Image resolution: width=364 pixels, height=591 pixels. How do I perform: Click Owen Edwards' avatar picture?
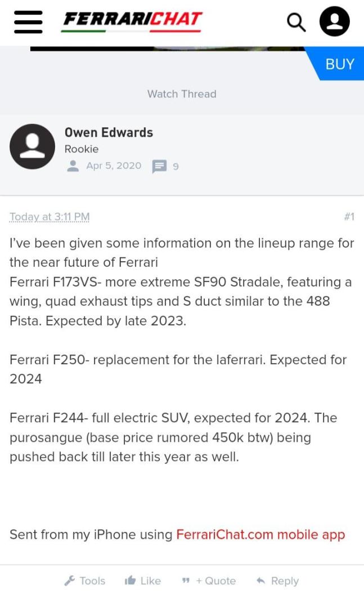(x=32, y=146)
